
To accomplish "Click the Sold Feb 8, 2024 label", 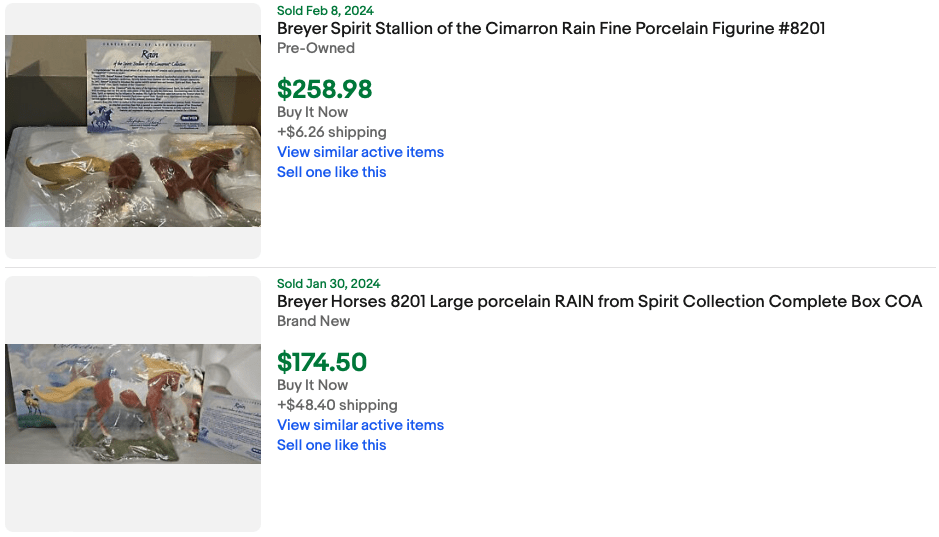I will (x=325, y=11).
